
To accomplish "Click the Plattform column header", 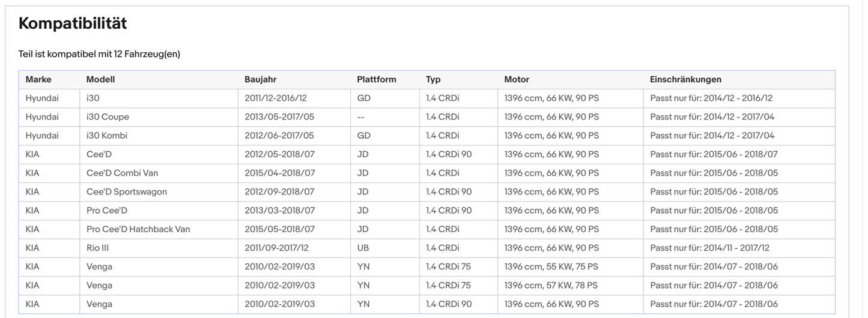I will point(376,79).
